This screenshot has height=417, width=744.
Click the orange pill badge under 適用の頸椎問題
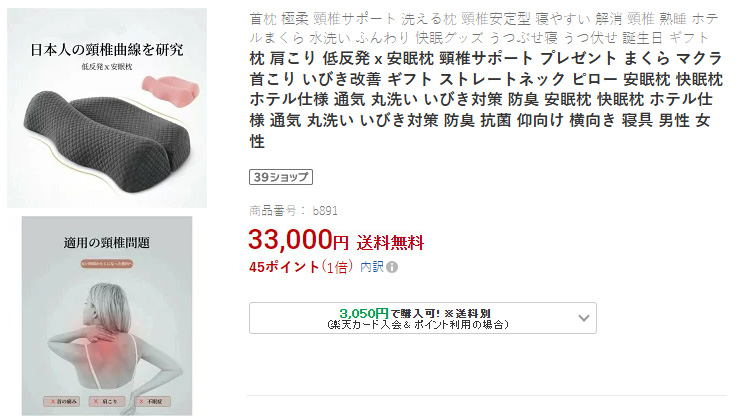[107, 263]
